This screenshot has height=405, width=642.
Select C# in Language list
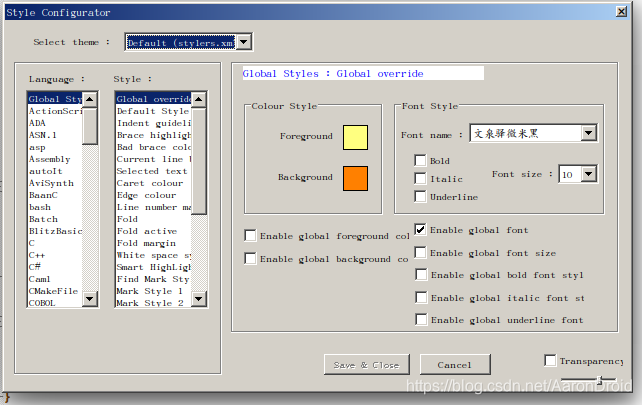[55, 267]
